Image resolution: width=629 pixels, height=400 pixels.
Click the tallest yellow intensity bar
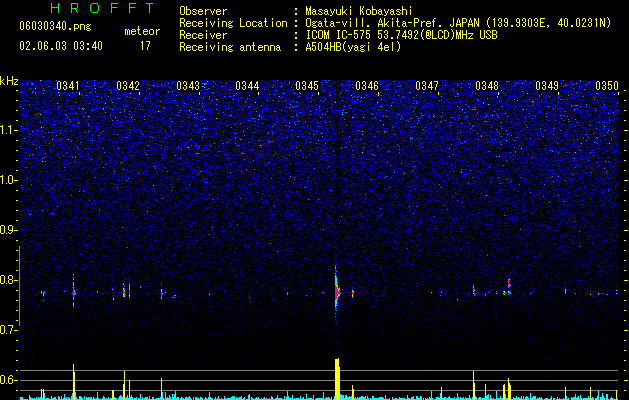(x=337, y=379)
